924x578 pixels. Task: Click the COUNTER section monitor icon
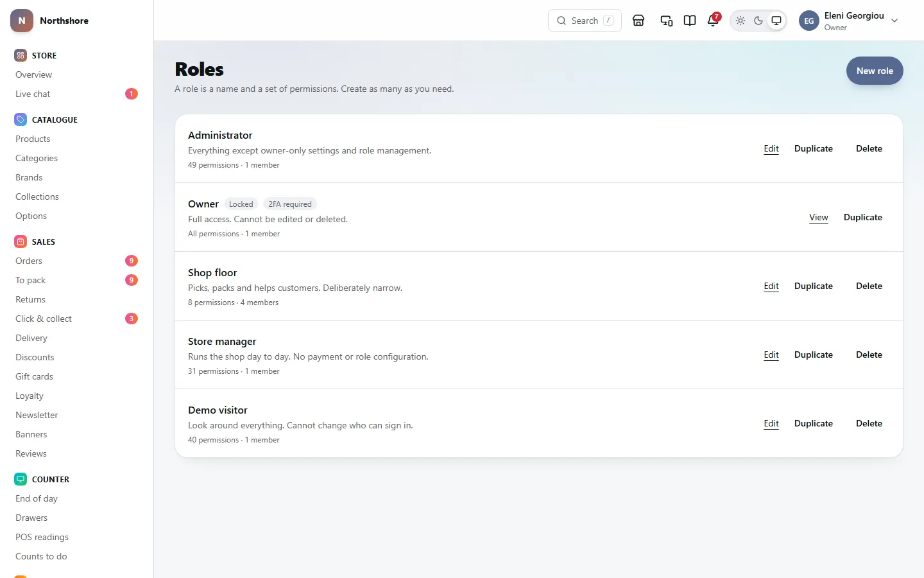[21, 479]
